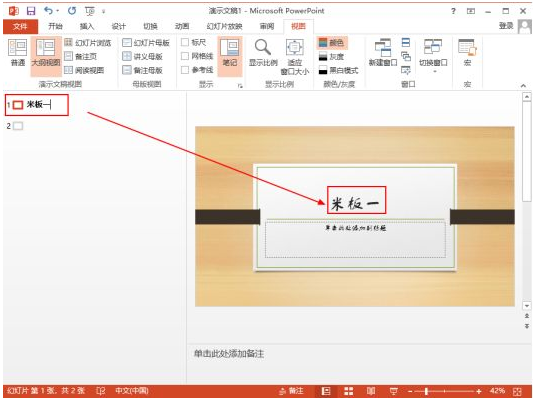Click the user account avatar icon
The image size is (535, 399).
[524, 26]
